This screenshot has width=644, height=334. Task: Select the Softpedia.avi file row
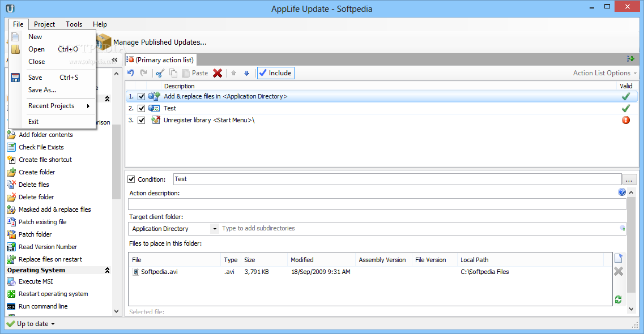370,272
